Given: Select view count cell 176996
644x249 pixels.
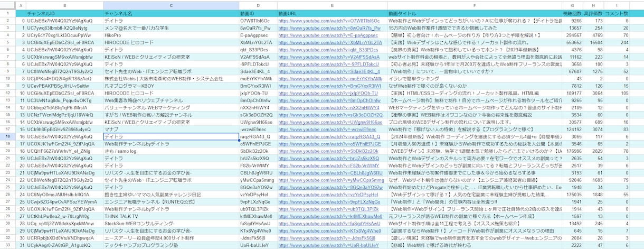Looking at the screenshot, I should click(573, 151).
